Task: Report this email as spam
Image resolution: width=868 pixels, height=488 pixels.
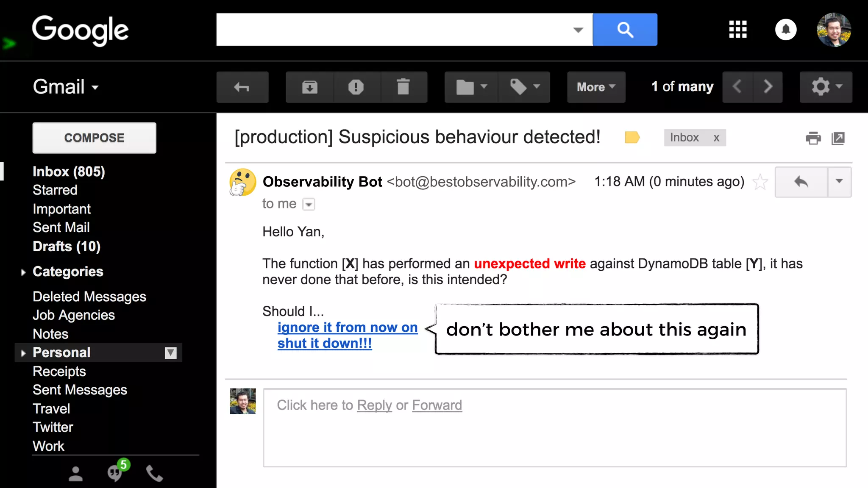Action: pyautogui.click(x=356, y=87)
